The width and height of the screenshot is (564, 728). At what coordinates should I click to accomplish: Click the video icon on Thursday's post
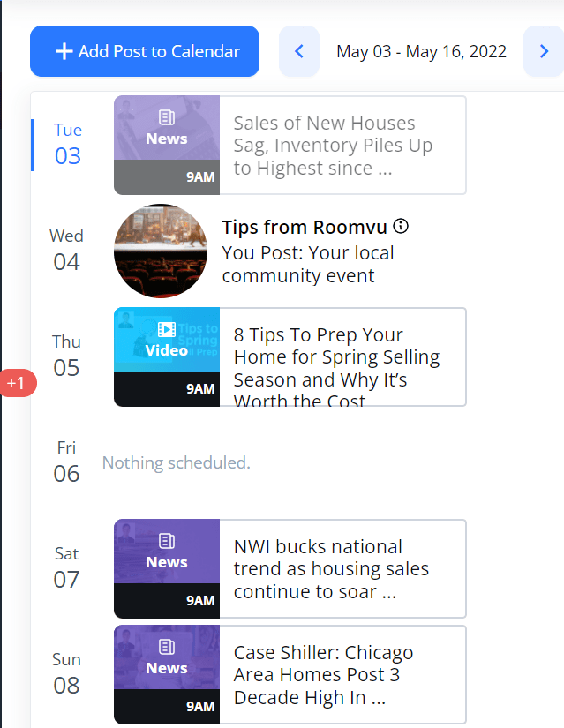[x=167, y=329]
